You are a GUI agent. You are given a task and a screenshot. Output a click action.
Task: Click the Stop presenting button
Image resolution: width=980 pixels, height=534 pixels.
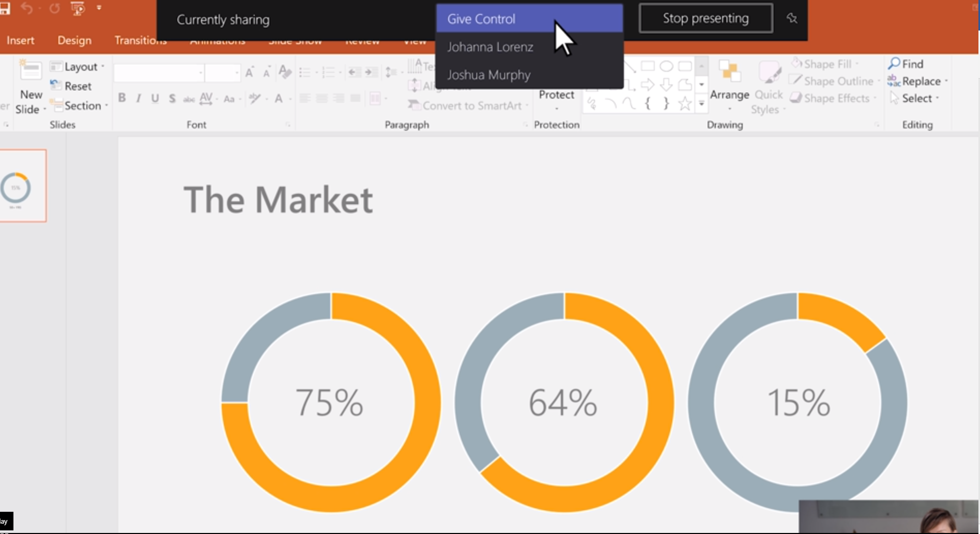coord(706,19)
